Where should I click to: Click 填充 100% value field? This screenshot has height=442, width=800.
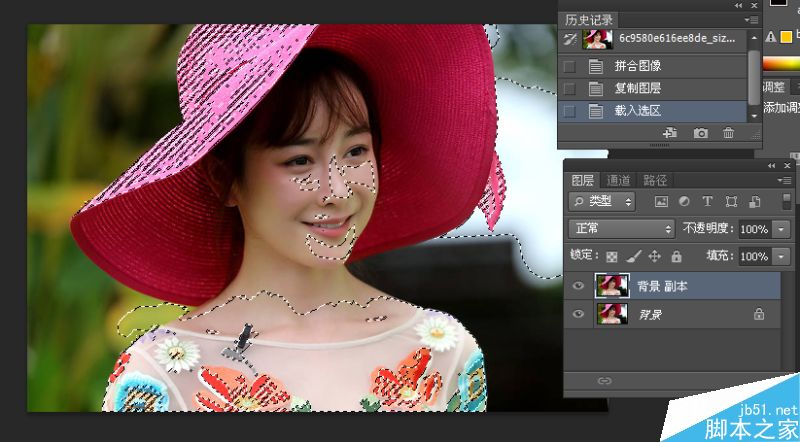(755, 256)
